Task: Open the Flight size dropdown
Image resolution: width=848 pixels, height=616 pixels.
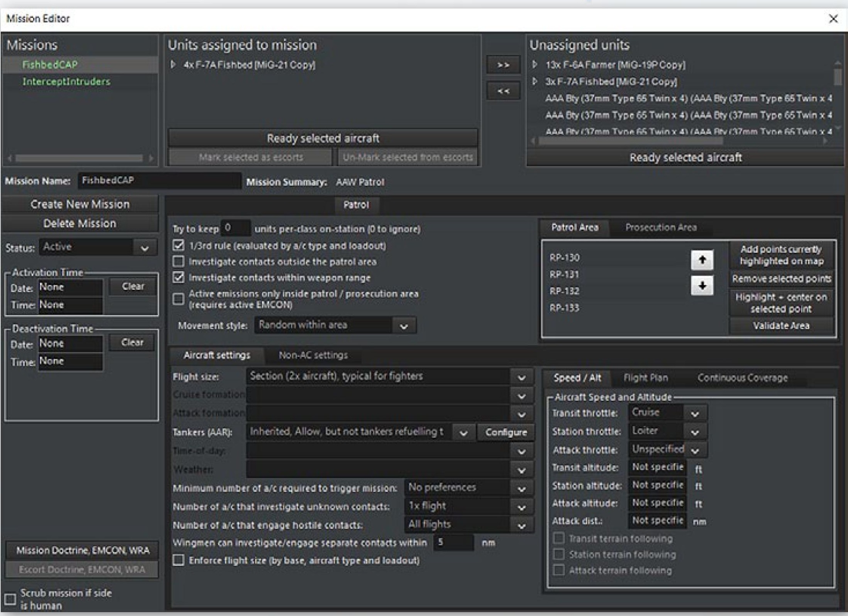Action: tap(521, 377)
